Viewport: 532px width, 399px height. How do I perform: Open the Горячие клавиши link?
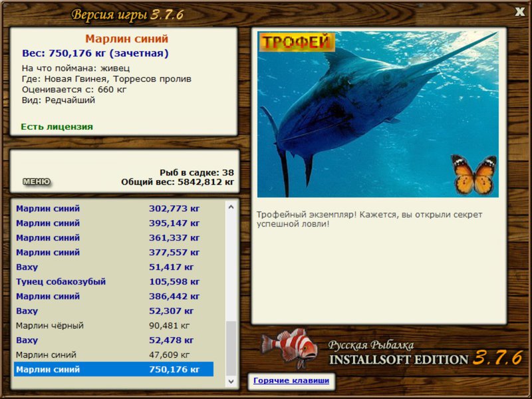(x=291, y=380)
